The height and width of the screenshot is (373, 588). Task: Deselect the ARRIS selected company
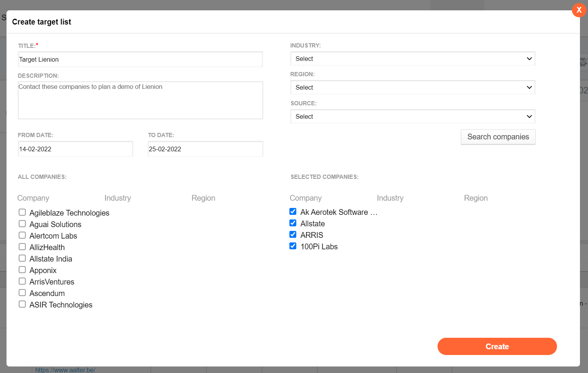(x=293, y=234)
